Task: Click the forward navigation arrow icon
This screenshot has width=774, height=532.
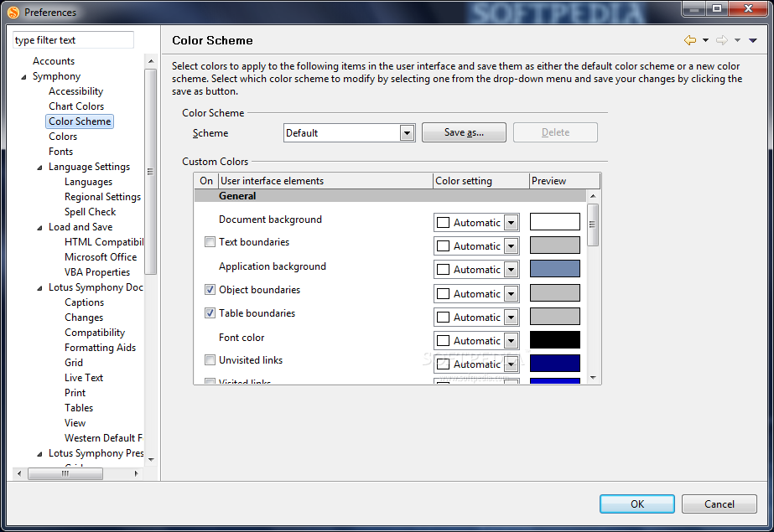Action: pos(722,40)
